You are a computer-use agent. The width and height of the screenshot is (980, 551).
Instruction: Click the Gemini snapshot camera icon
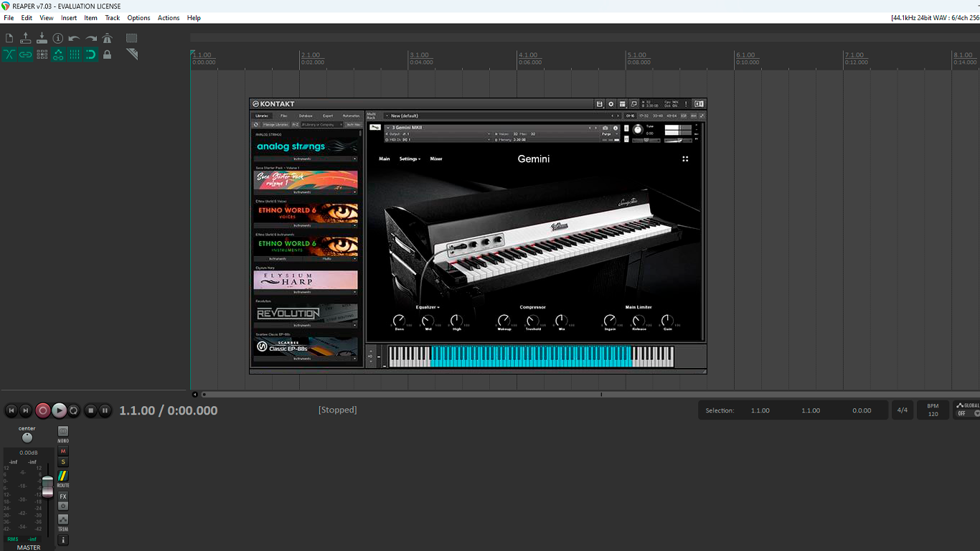click(x=606, y=128)
